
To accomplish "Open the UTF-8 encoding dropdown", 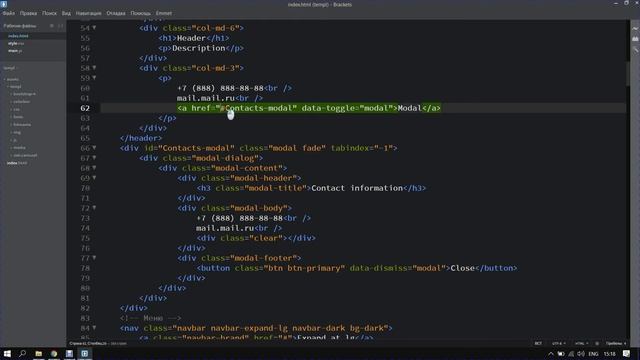I will [558, 343].
